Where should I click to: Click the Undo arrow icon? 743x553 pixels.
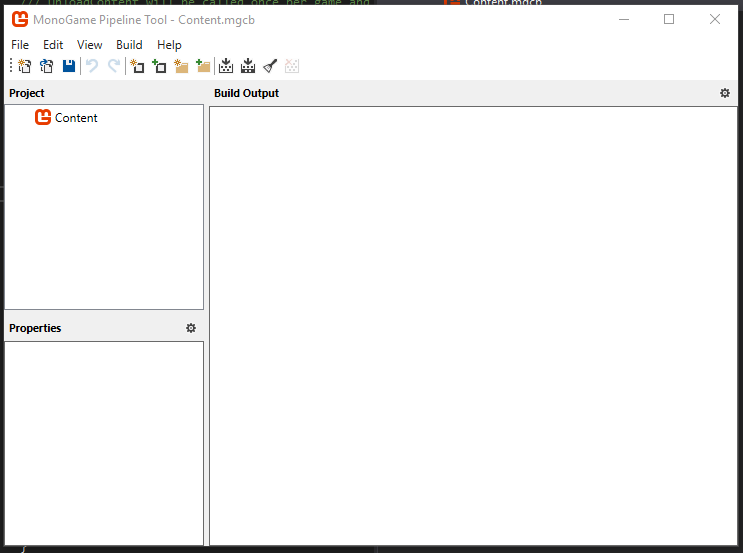coord(92,66)
